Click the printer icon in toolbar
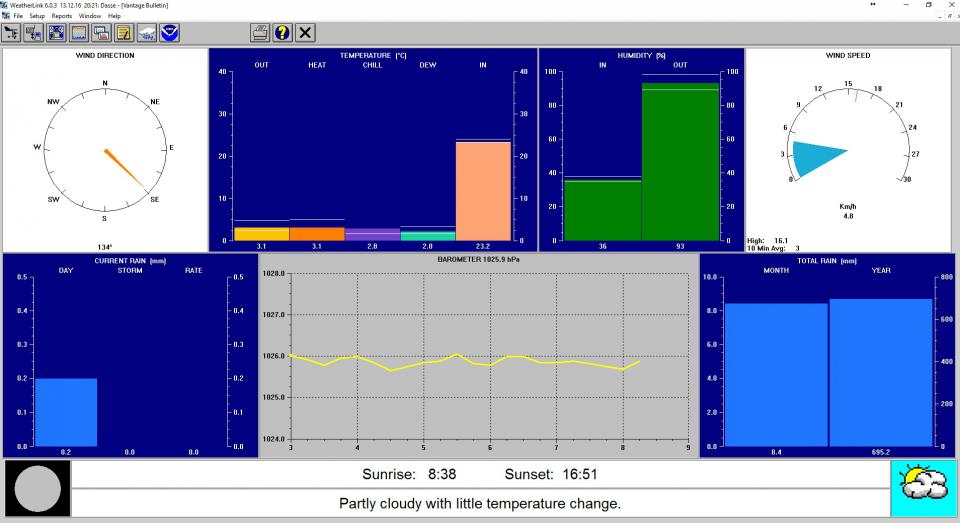This screenshot has width=960, height=523. pyautogui.click(x=260, y=33)
